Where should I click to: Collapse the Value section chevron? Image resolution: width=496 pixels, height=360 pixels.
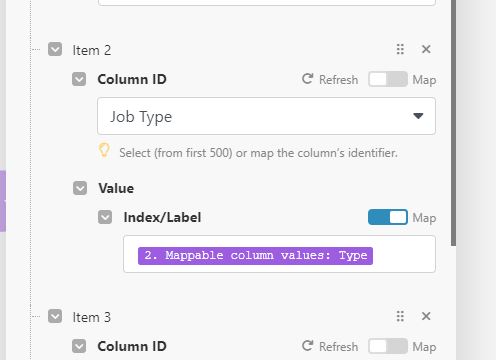[x=80, y=188]
